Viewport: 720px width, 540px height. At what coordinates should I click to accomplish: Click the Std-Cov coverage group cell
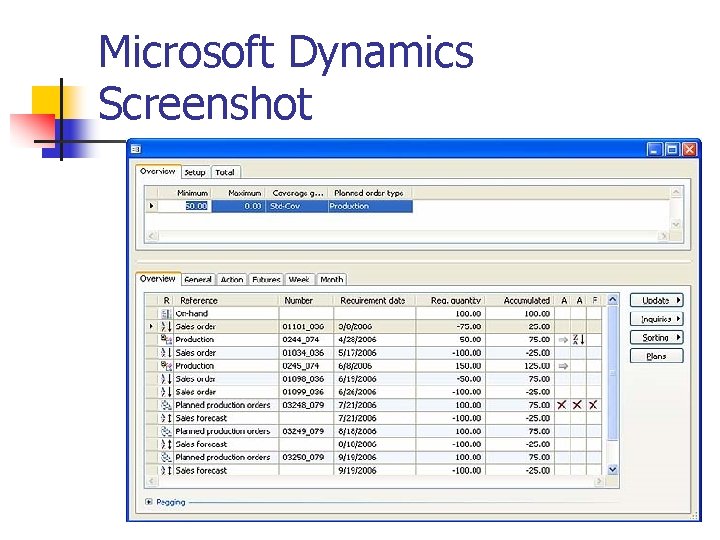[297, 206]
